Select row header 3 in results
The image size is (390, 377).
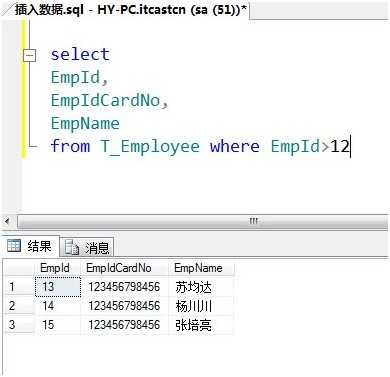[19, 325]
